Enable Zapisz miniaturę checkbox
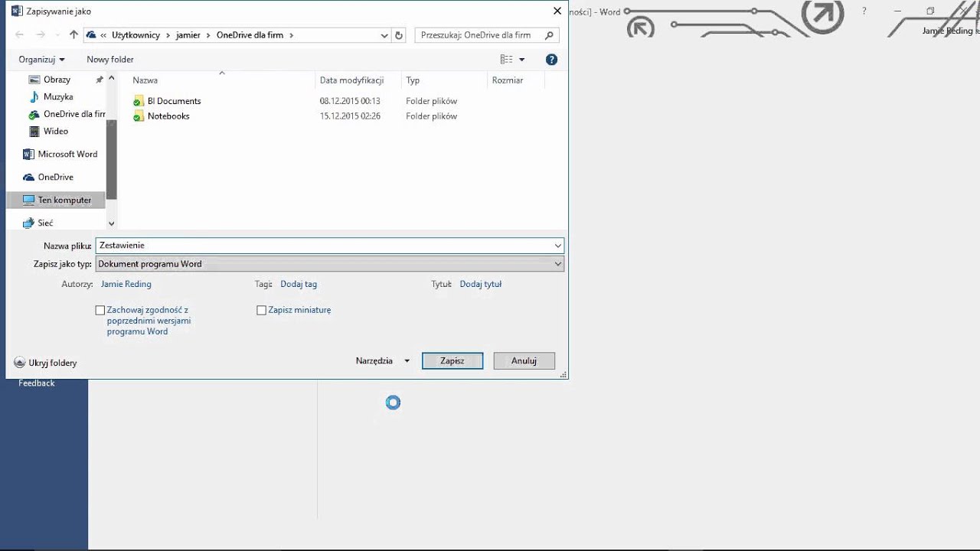 (x=261, y=311)
